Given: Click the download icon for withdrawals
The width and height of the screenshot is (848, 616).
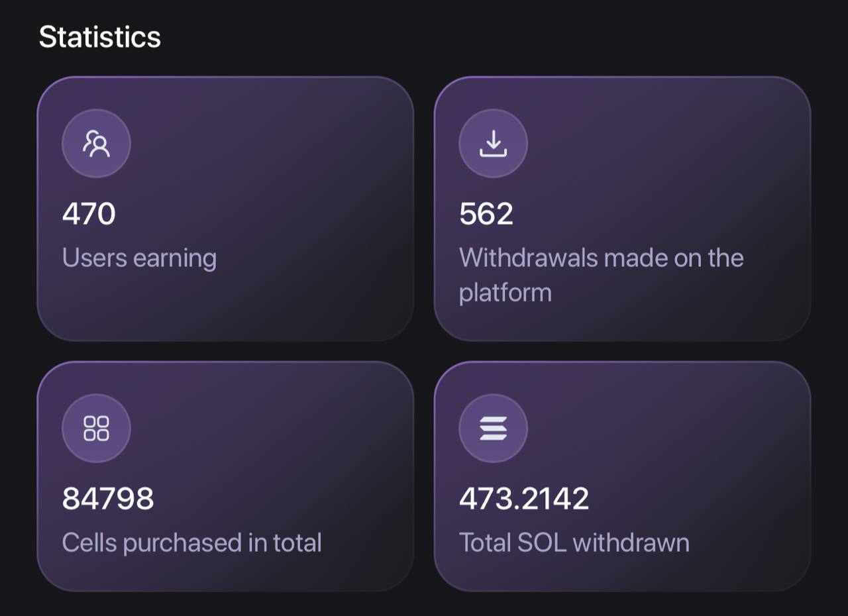Looking at the screenshot, I should (493, 143).
